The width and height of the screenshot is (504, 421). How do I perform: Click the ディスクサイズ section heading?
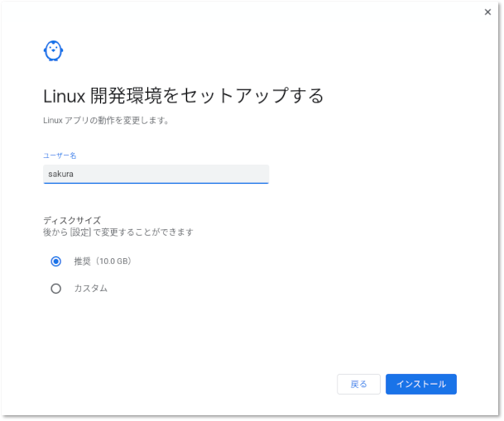point(72,220)
